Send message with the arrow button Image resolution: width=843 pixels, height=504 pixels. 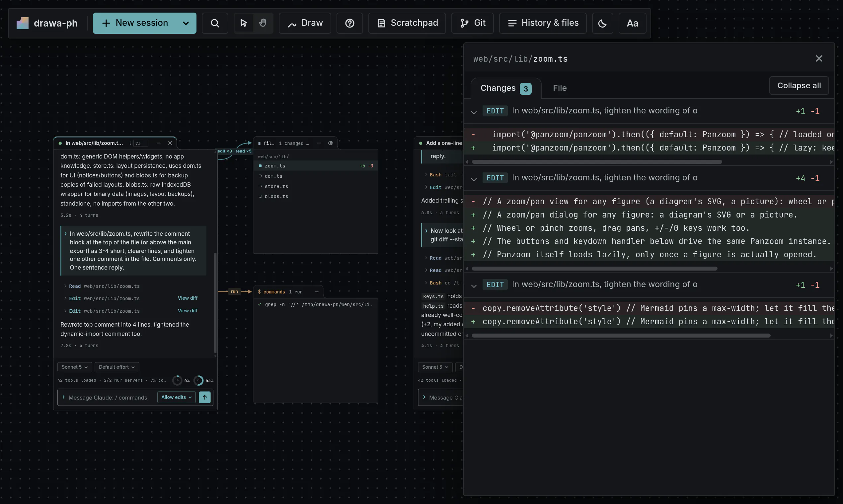(x=205, y=397)
